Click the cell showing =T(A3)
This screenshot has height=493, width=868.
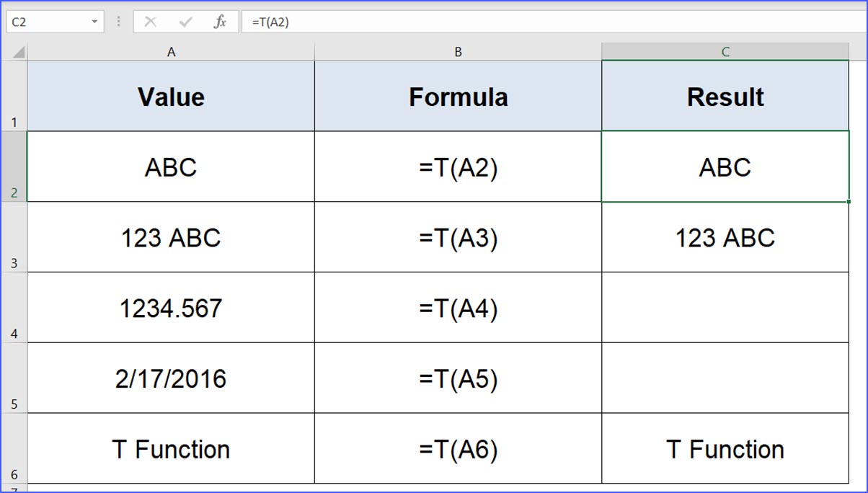click(x=458, y=238)
